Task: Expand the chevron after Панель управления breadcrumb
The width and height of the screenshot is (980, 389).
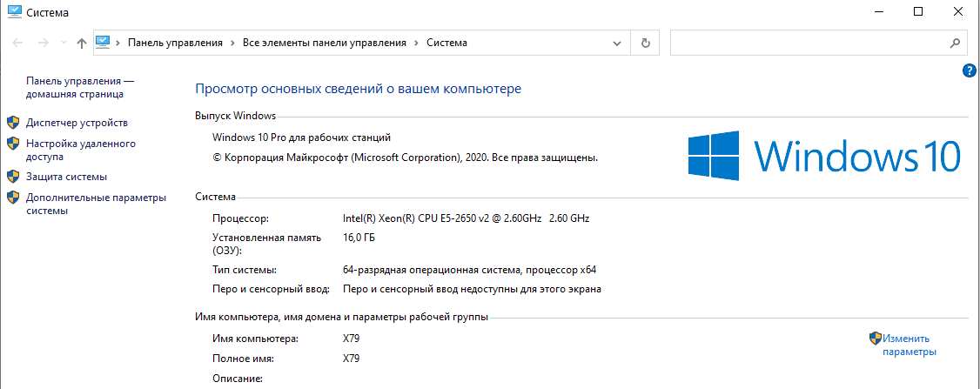Action: click(232, 43)
